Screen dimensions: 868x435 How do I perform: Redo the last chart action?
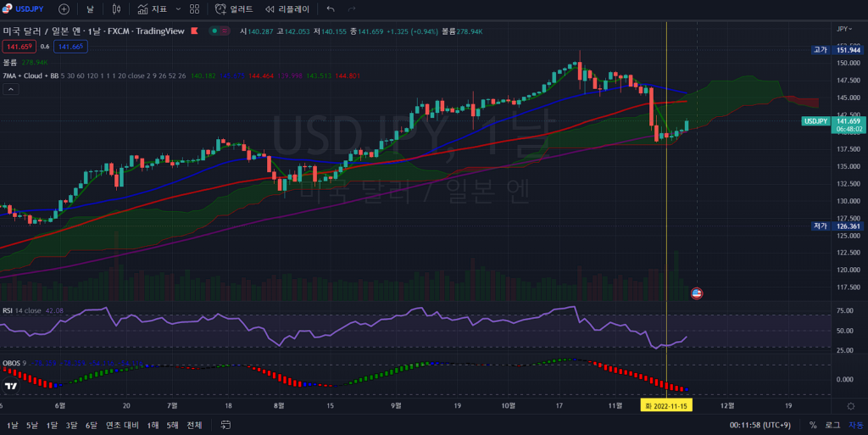pos(352,8)
